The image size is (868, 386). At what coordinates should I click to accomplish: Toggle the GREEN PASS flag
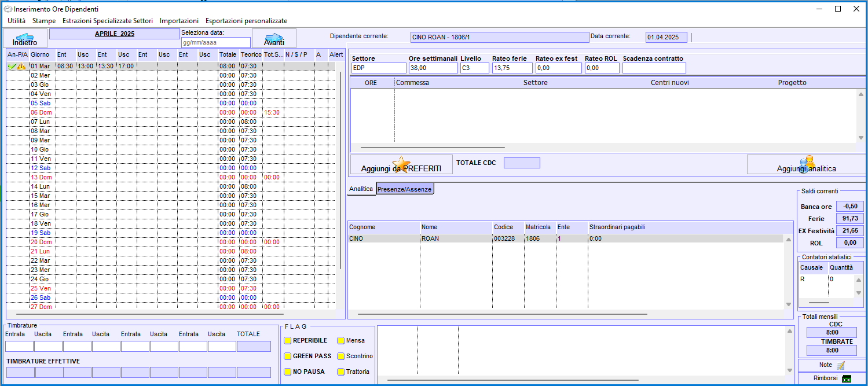[x=288, y=356]
